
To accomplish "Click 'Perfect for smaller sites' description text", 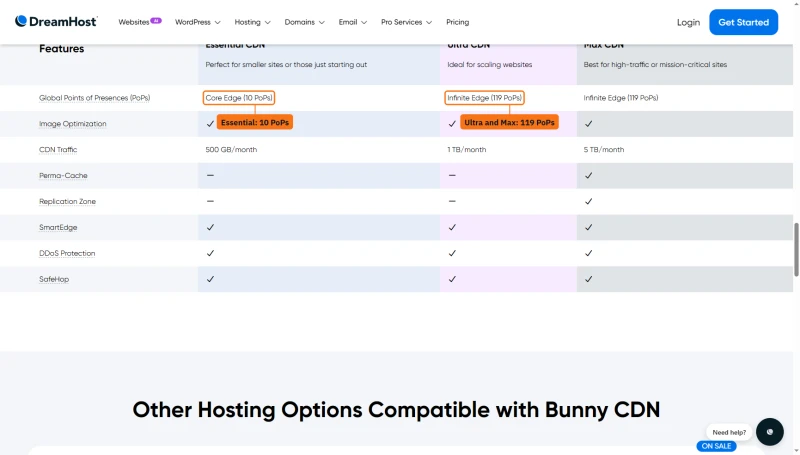I will (x=286, y=65).
